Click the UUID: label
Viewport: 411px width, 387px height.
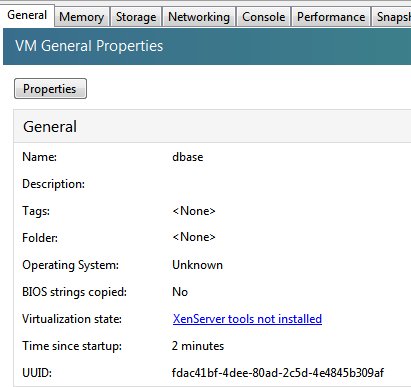[37, 373]
